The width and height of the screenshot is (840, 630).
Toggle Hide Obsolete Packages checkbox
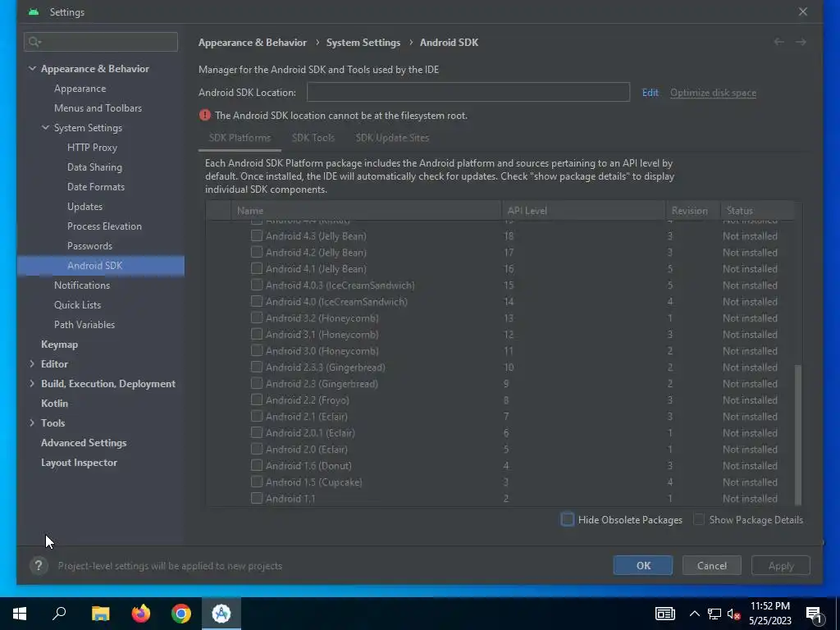pyautogui.click(x=568, y=519)
